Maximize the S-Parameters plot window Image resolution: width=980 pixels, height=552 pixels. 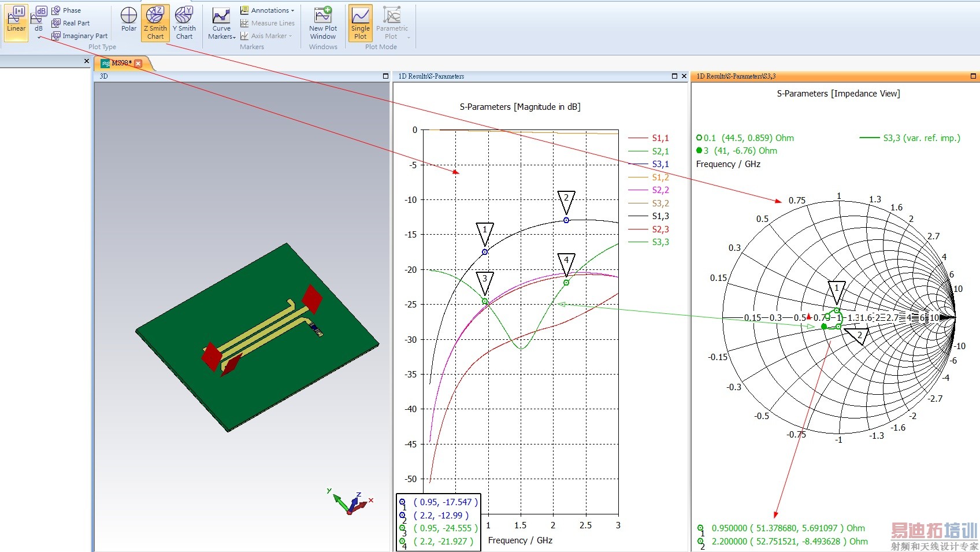point(674,76)
